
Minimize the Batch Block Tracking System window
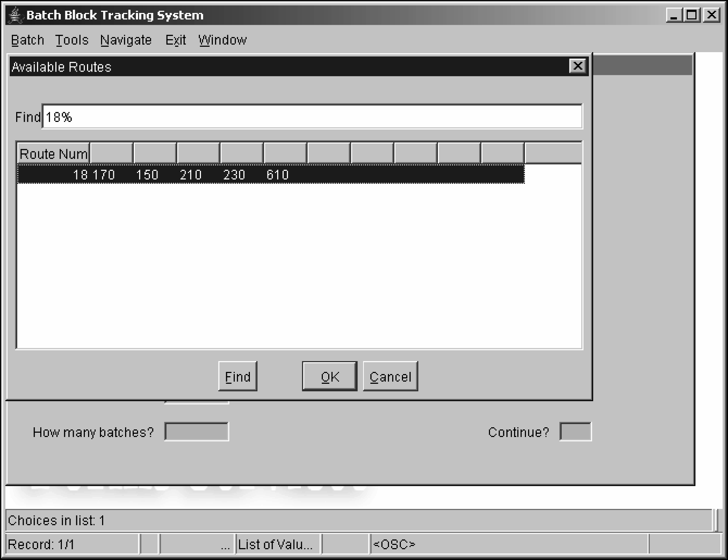[674, 15]
